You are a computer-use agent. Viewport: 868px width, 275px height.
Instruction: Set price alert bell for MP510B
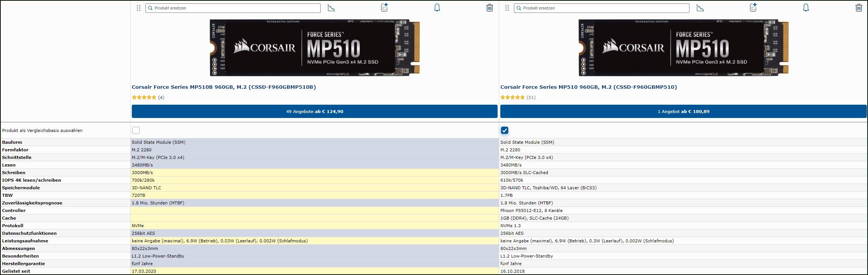coord(437,8)
